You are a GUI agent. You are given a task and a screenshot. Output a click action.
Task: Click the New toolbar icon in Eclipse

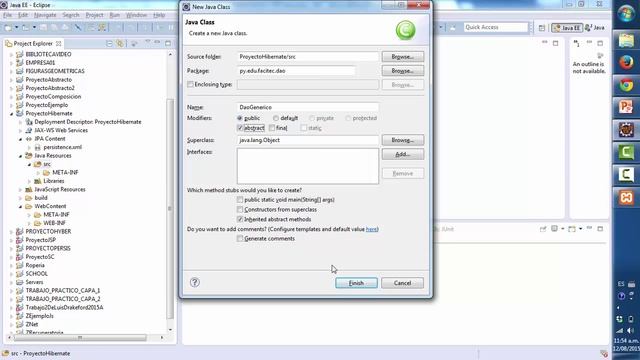point(8,28)
